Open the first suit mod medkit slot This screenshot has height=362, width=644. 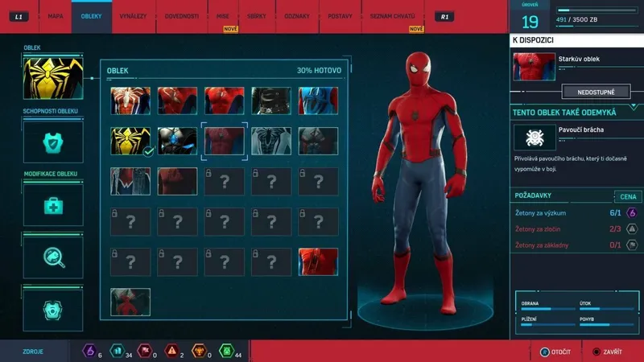(x=53, y=205)
